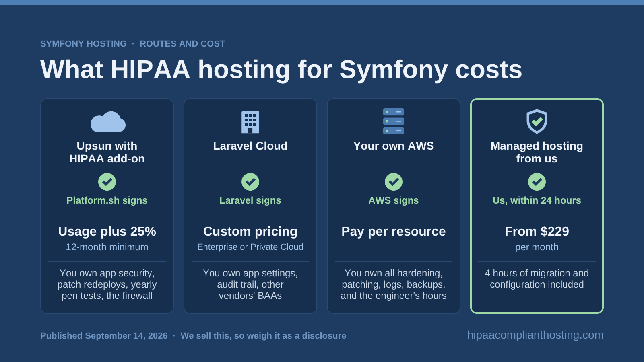644x362 pixels.
Task: Click the 'ROUTES AND COST' breadcrumb label
Action: point(182,44)
